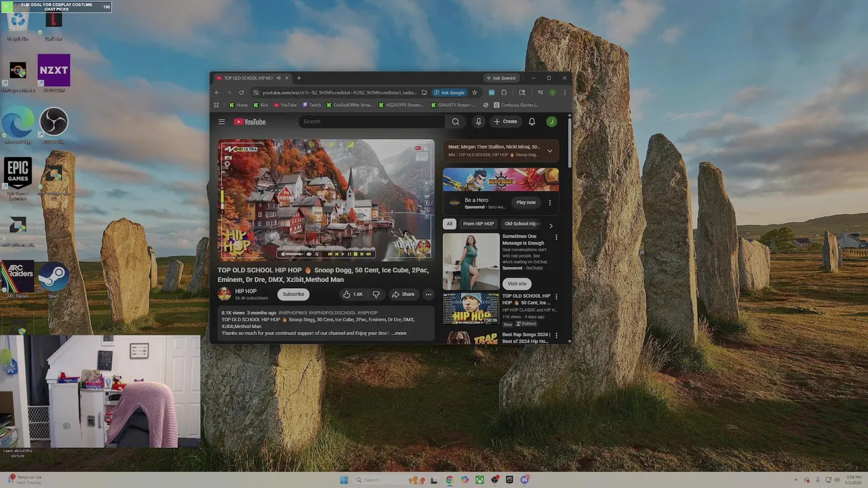
Task: Reload the page in Chrome
Action: pos(241,93)
